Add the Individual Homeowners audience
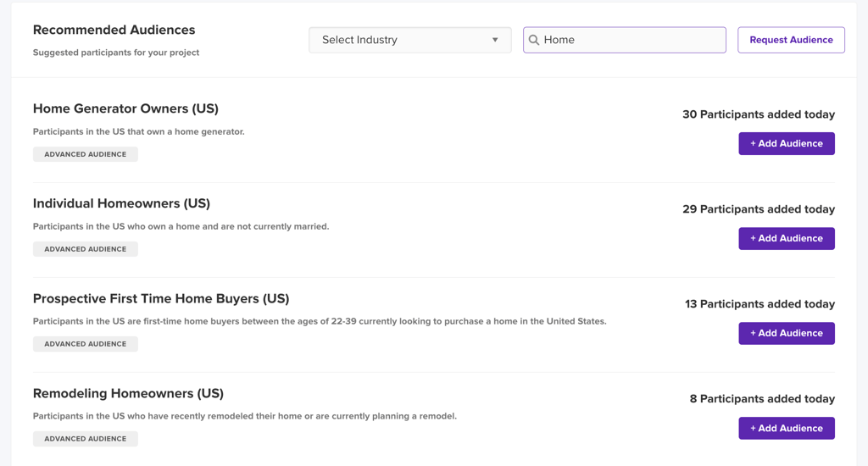The image size is (868, 466). [786, 238]
